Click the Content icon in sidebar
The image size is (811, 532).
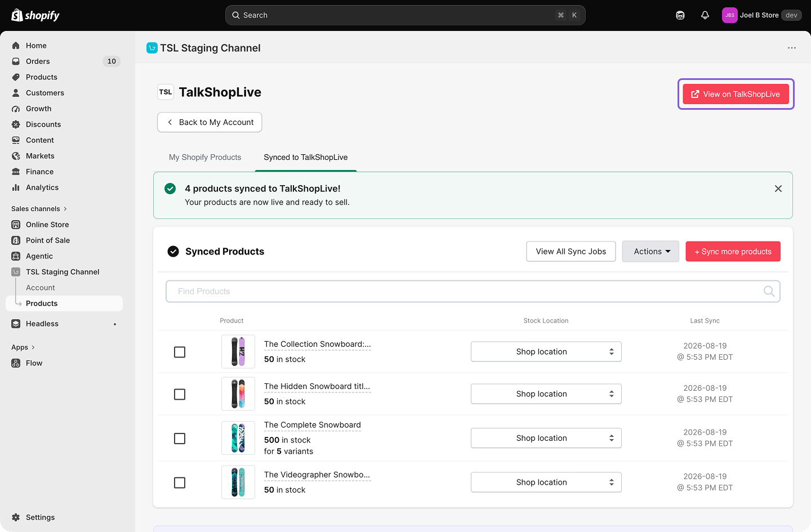16,140
